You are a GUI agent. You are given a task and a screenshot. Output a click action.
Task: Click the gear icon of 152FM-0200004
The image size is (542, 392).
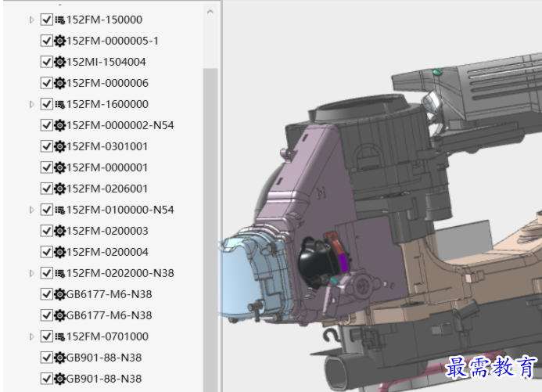[x=59, y=252]
